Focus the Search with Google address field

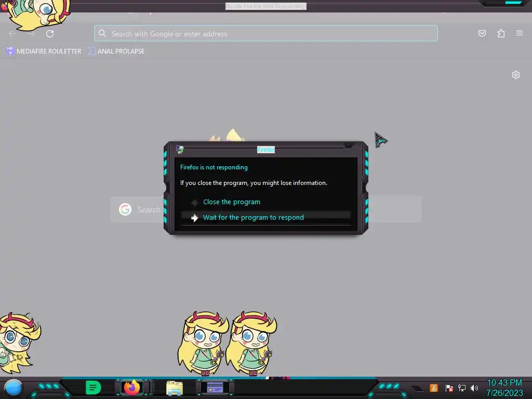(266, 33)
